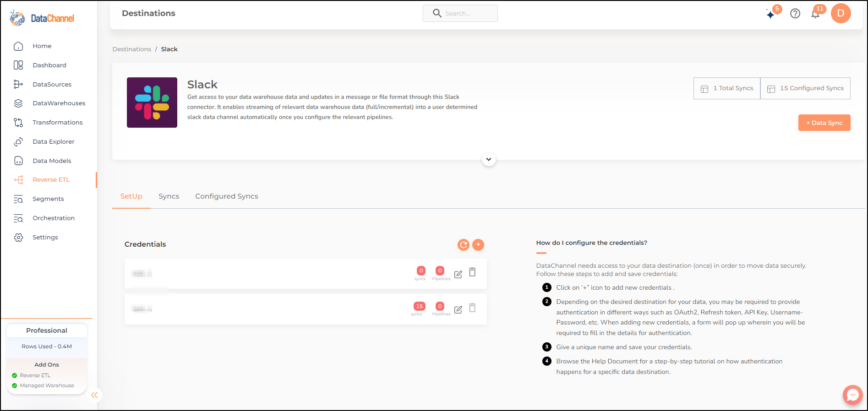Click the Reverse ETL icon
This screenshot has height=411, width=868.
pos(18,180)
